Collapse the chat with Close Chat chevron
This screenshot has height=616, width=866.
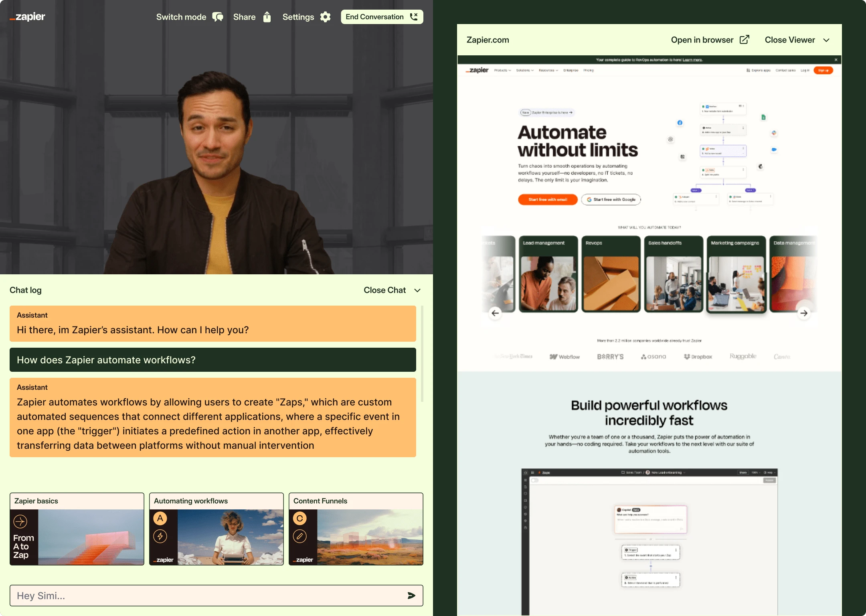pyautogui.click(x=417, y=290)
